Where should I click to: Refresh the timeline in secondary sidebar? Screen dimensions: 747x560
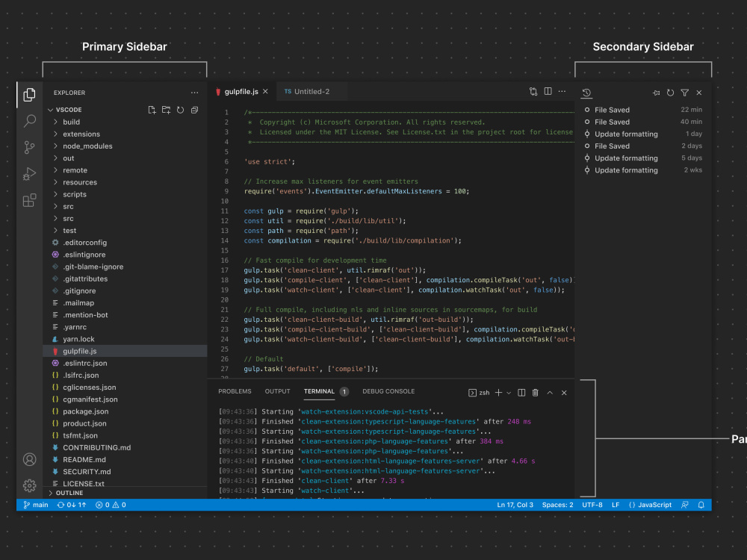(670, 93)
